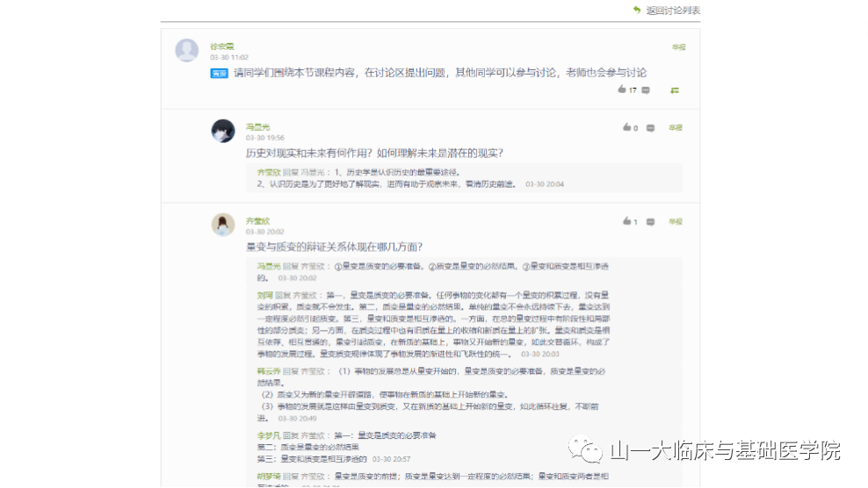
Task: Click the green return arrow beside 返回讨论列表
Action: (x=637, y=10)
